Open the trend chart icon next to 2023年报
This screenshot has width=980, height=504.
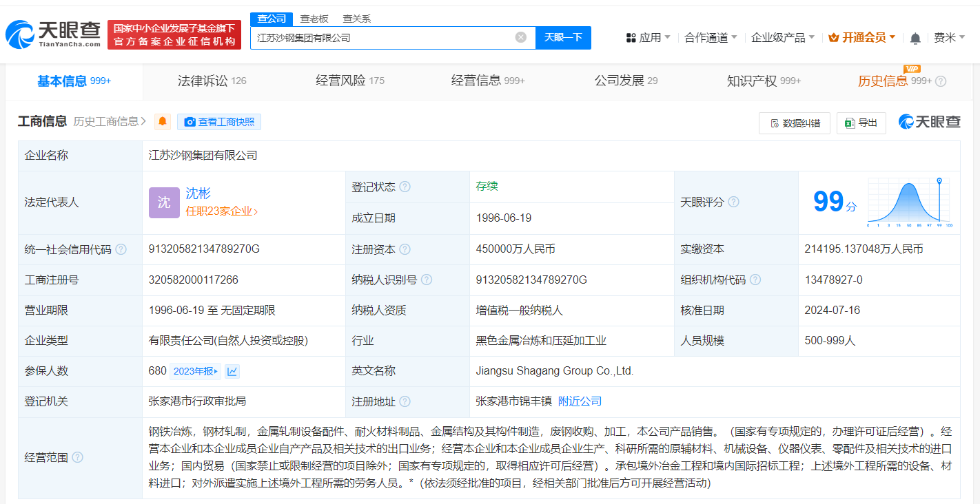click(x=232, y=371)
